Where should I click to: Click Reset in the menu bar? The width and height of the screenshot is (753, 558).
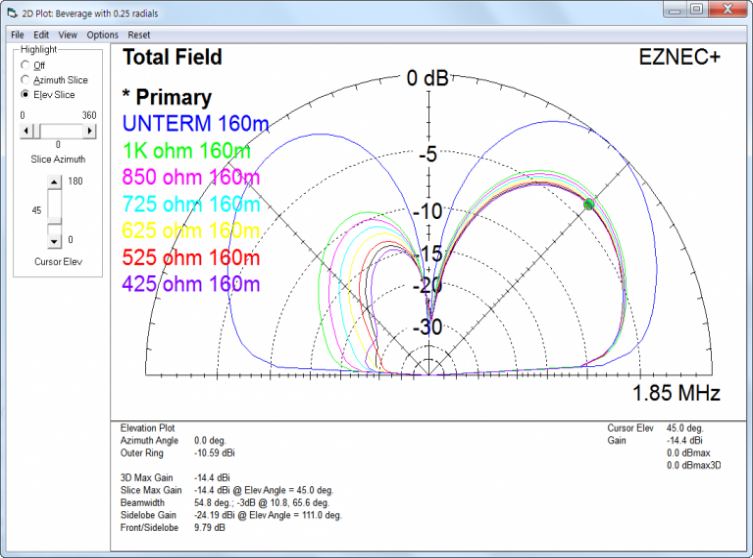pyautogui.click(x=139, y=34)
